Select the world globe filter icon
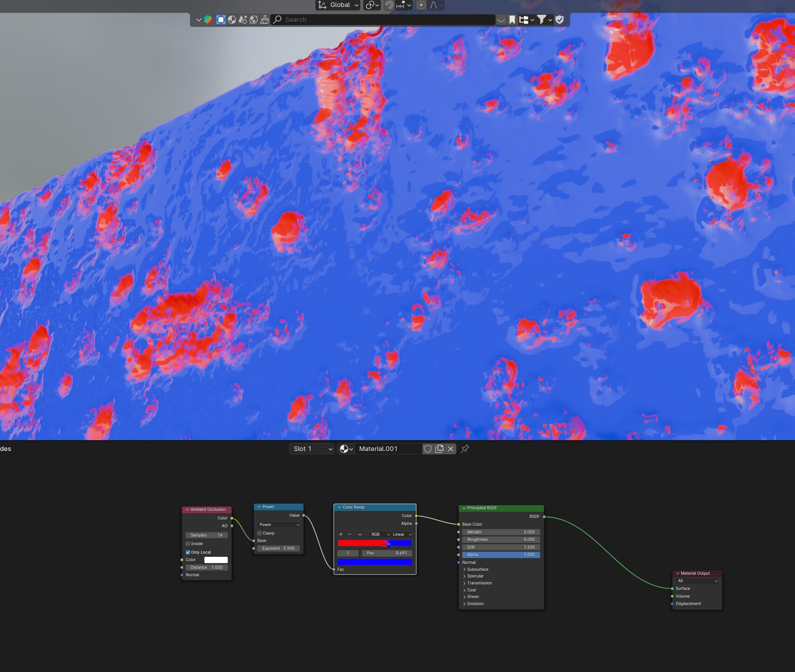 254,20
